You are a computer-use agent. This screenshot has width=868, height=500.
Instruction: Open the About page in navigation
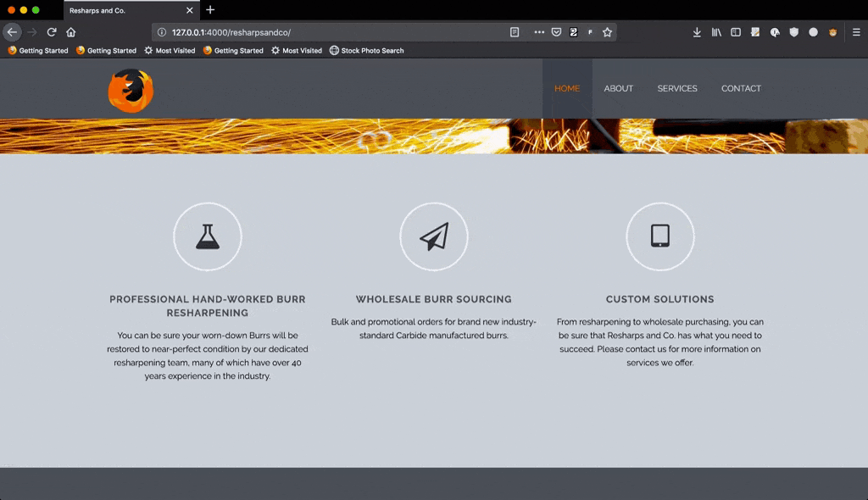[618, 89]
